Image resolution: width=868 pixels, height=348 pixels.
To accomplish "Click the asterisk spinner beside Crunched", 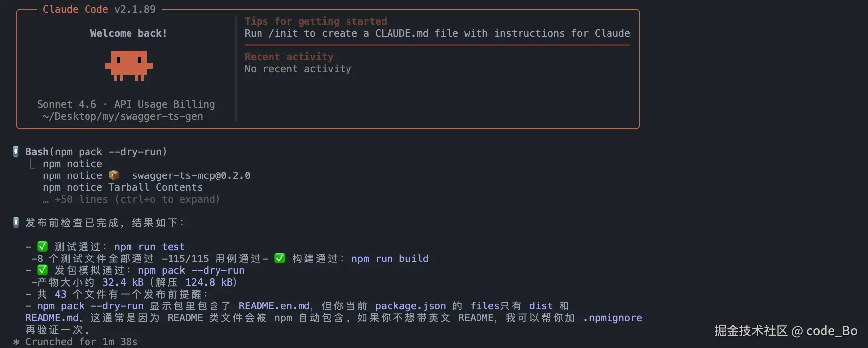I will click(x=16, y=342).
